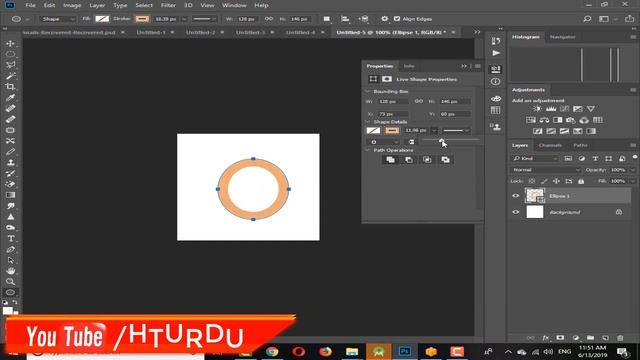Select the Clone Stamp tool
The image size is (640, 360).
pos(10,162)
